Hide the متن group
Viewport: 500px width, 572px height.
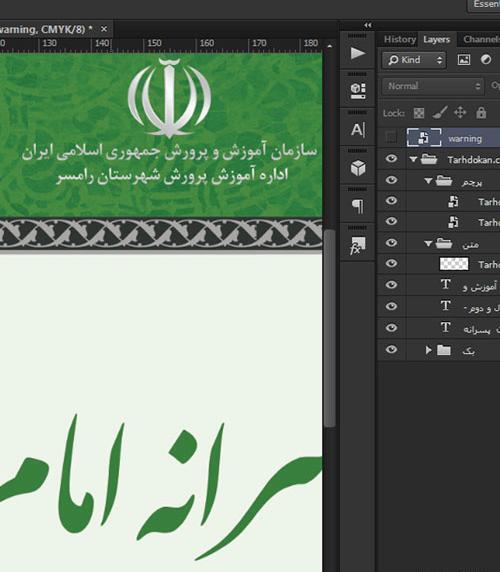391,243
